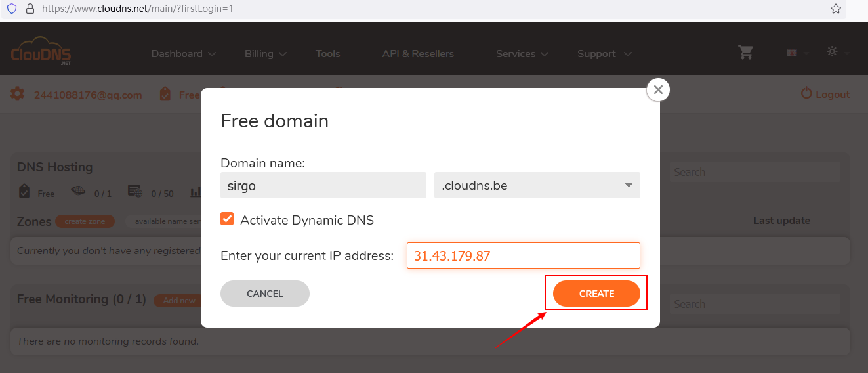Uncheck Activate Dynamic DNS checkbox
868x373 pixels.
point(227,219)
